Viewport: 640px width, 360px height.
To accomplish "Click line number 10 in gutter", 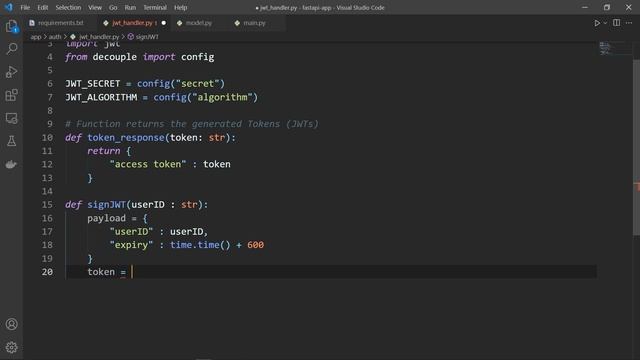I will point(47,138).
